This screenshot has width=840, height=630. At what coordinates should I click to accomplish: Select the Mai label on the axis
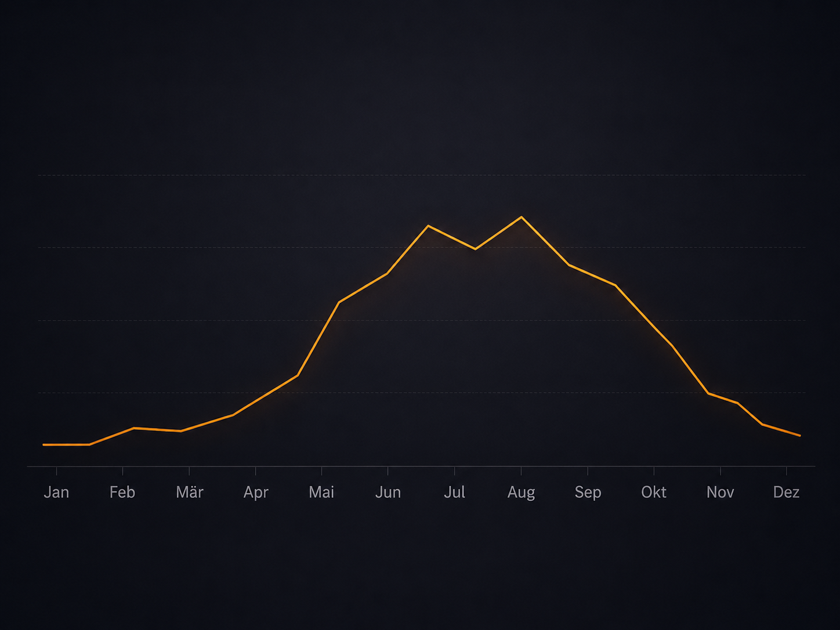pyautogui.click(x=321, y=492)
